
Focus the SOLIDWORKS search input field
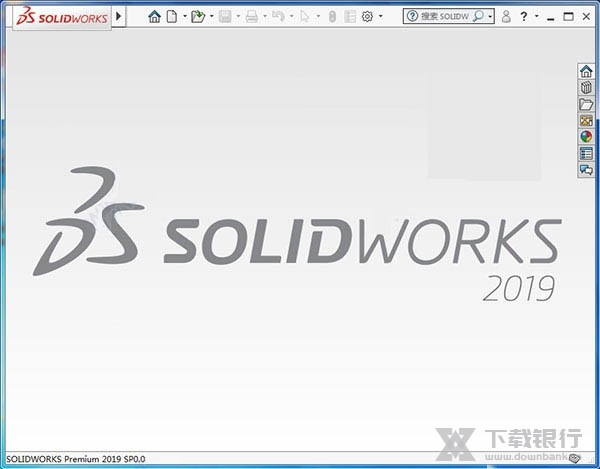pos(445,16)
